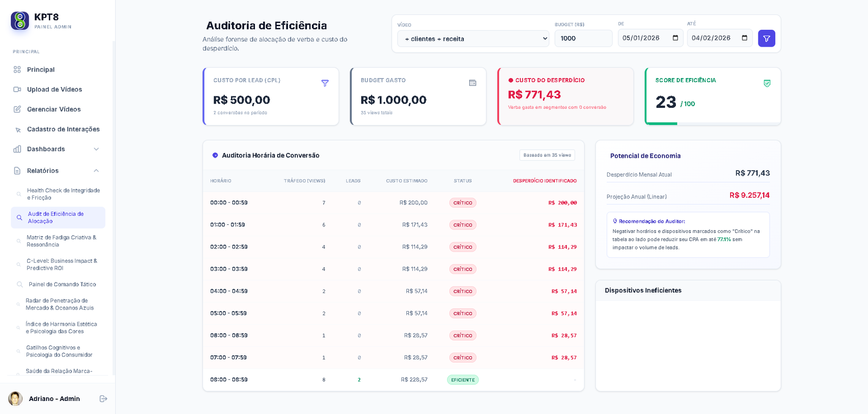This screenshot has width=868, height=414.
Task: Click the funnel icon in CPL card
Action: coord(325,83)
